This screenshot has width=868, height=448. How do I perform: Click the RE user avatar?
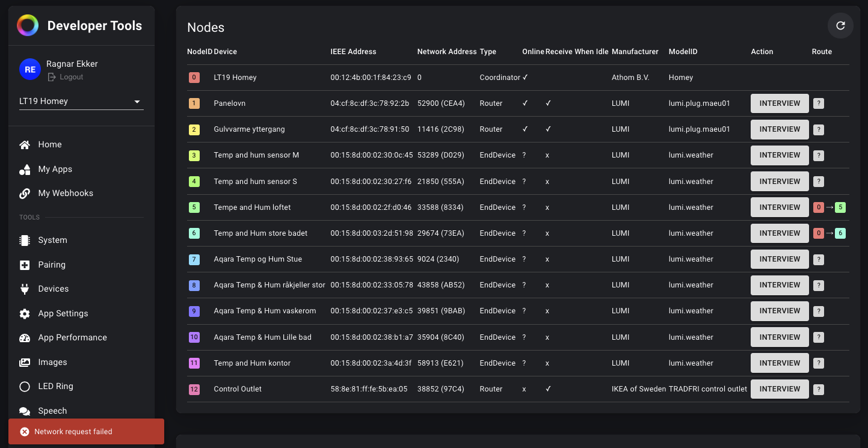click(x=30, y=70)
